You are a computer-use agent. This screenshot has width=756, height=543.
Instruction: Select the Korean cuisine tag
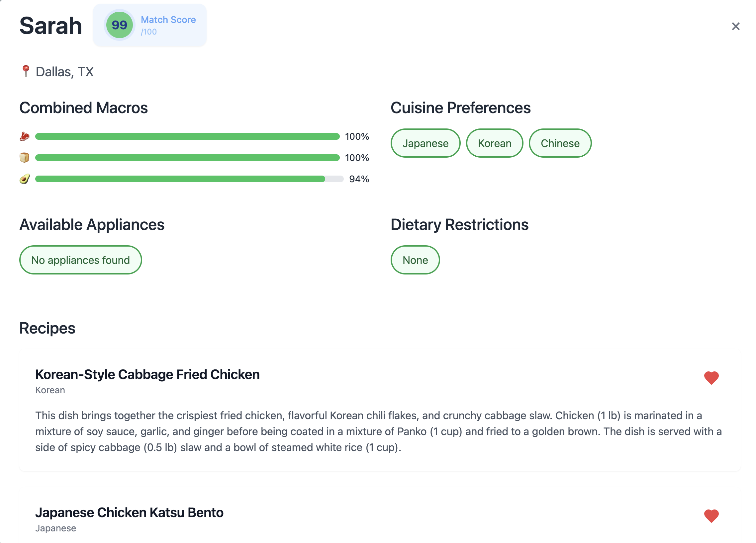pos(494,143)
